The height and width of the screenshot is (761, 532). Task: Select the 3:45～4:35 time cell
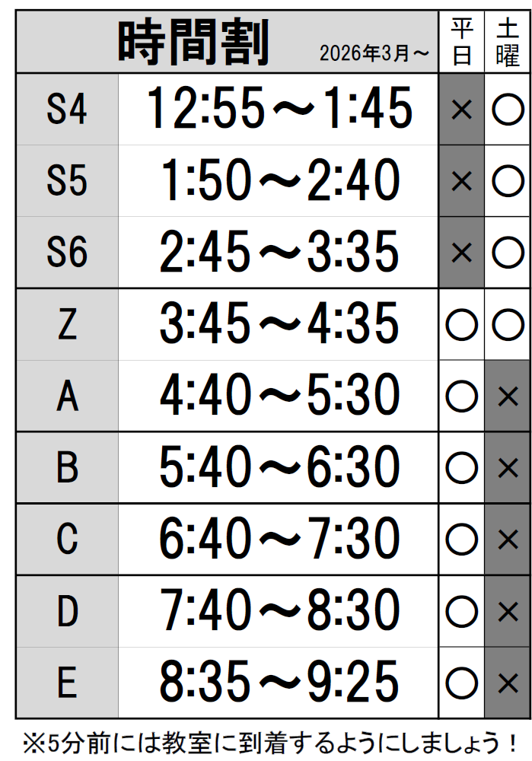(279, 324)
